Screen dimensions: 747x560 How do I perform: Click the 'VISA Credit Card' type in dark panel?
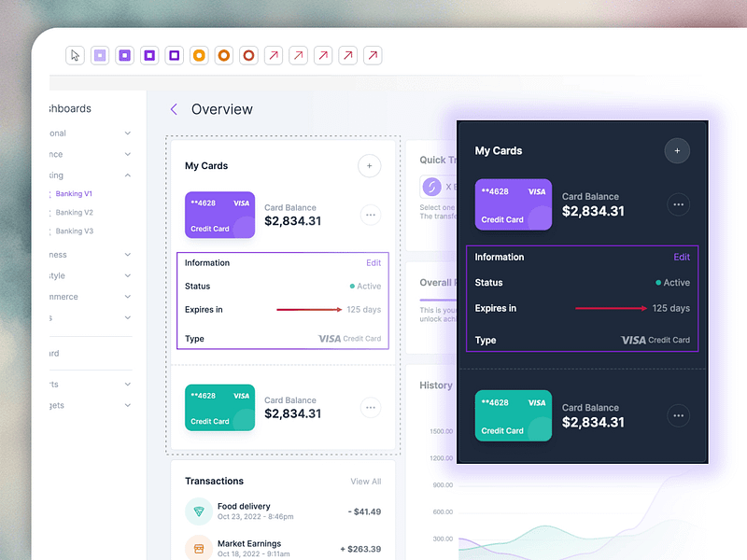(x=655, y=340)
